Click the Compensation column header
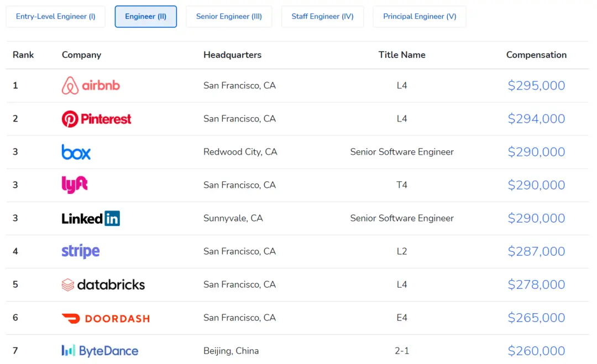This screenshot has height=364, width=597. coord(536,55)
